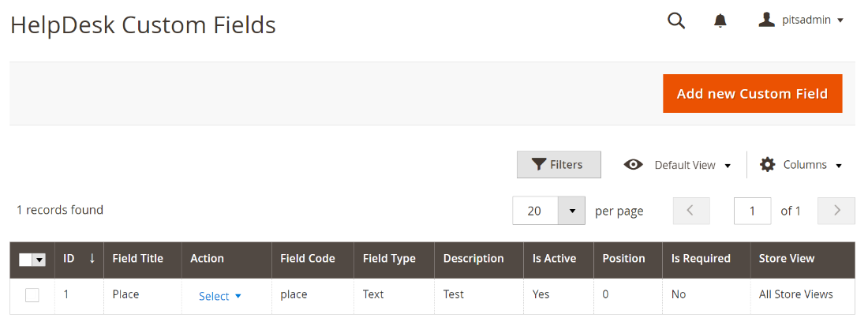Viewport: 868px width, 333px height.
Task: Open the Filters panel
Action: 559,165
